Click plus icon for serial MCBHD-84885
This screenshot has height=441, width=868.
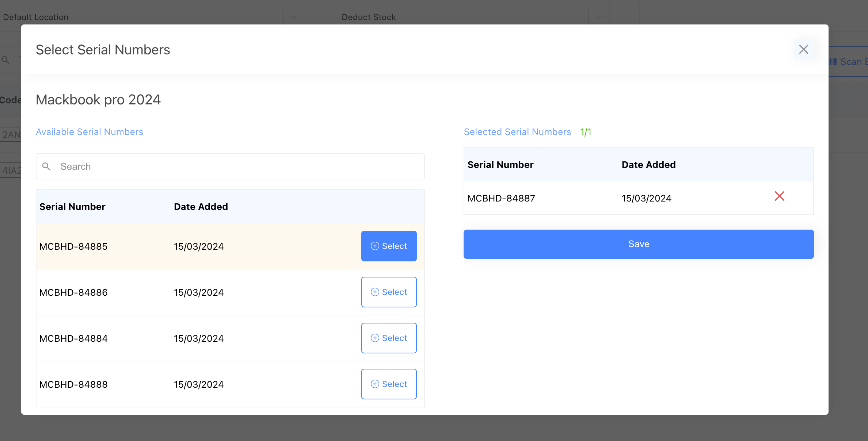[x=375, y=246]
